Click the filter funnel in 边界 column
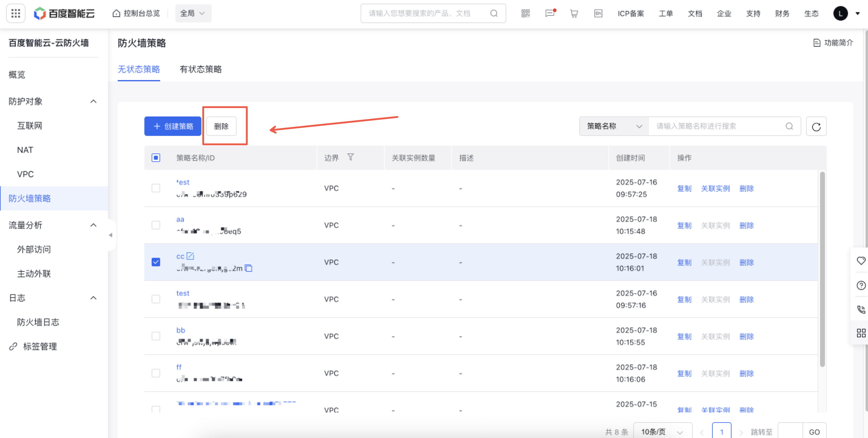The image size is (868, 438). coord(350,157)
